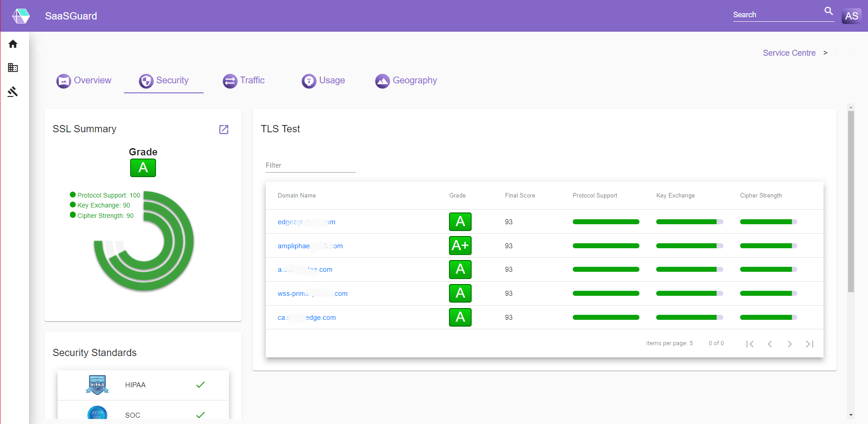This screenshot has height=424, width=868.
Task: Sort table by Final Score column
Action: coord(520,196)
